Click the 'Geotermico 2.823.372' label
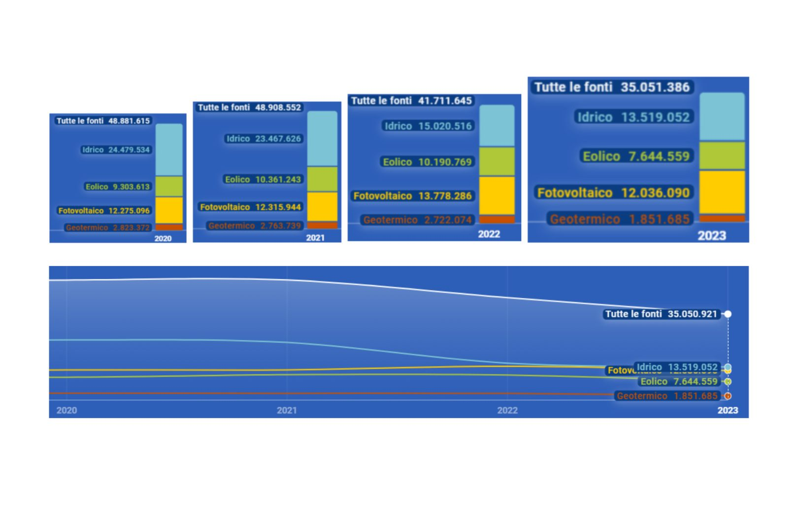Screen dimensions: 798x532 point(108,228)
